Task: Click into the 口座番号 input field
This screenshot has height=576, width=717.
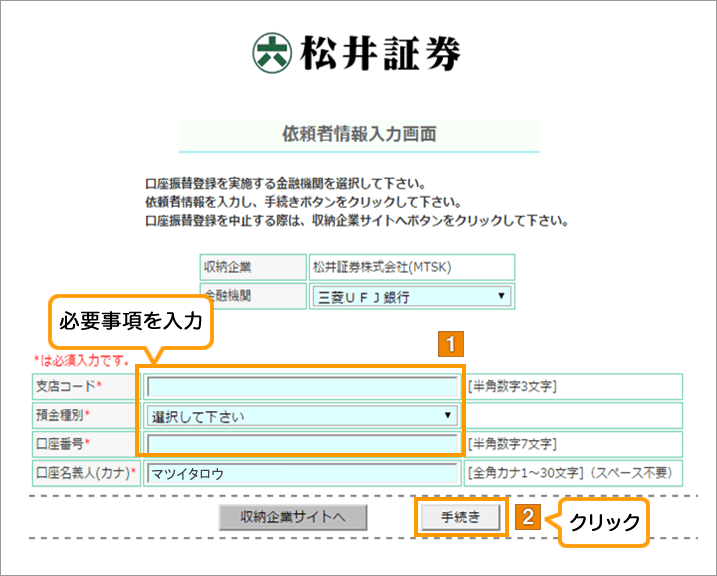Action: 301,443
